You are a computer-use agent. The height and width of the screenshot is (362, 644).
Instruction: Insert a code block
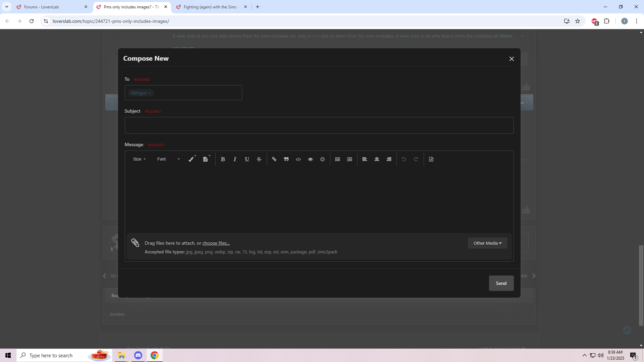pos(298,159)
